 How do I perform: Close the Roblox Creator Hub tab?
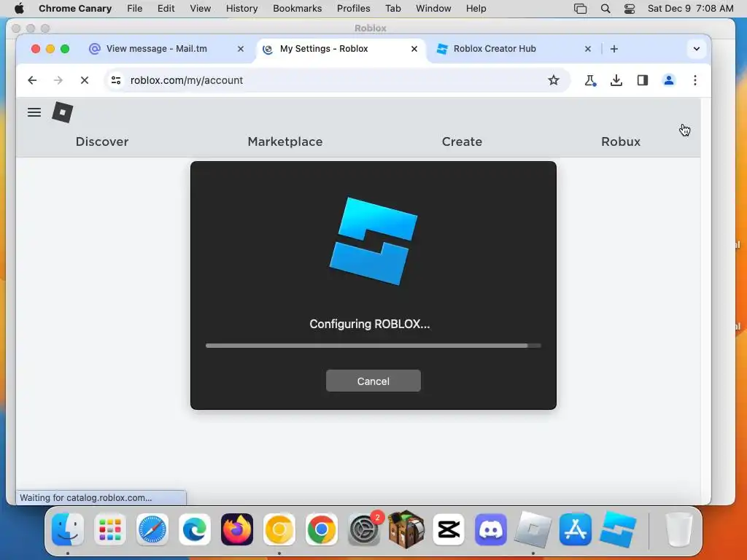[x=588, y=49]
